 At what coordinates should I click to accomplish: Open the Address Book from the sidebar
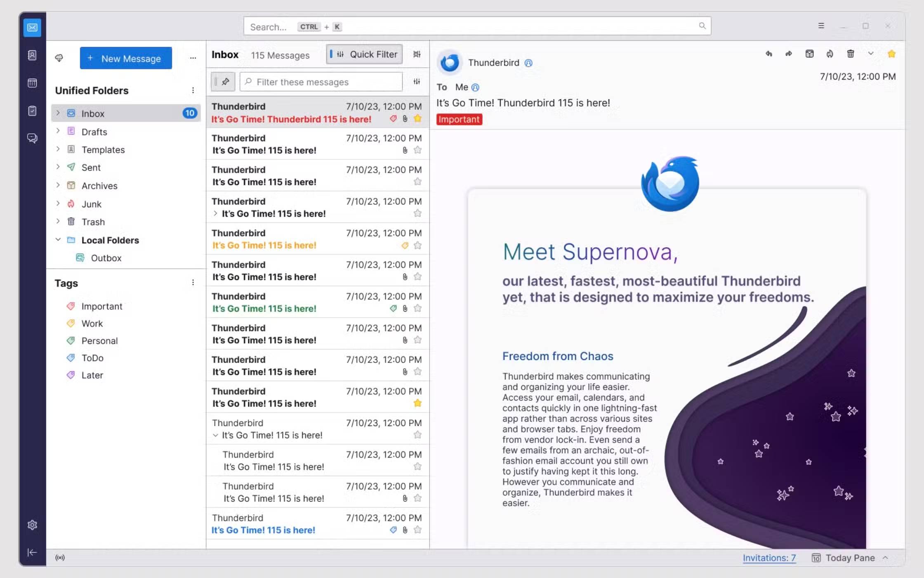coord(32,55)
